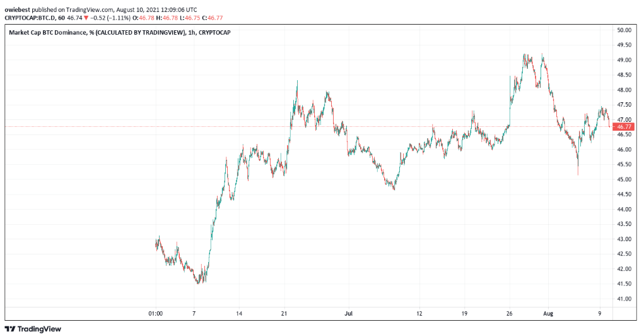This screenshot has height=334, width=644.
Task: Click the 21 date label on time axis
Action: point(284,313)
